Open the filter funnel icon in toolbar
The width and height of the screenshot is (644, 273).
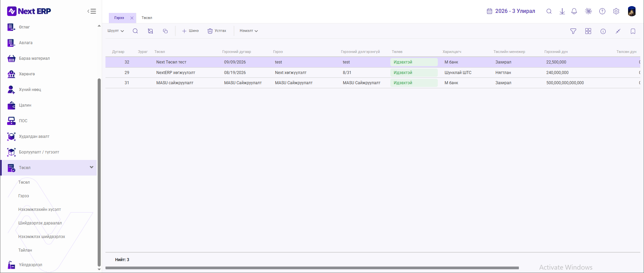point(573,31)
